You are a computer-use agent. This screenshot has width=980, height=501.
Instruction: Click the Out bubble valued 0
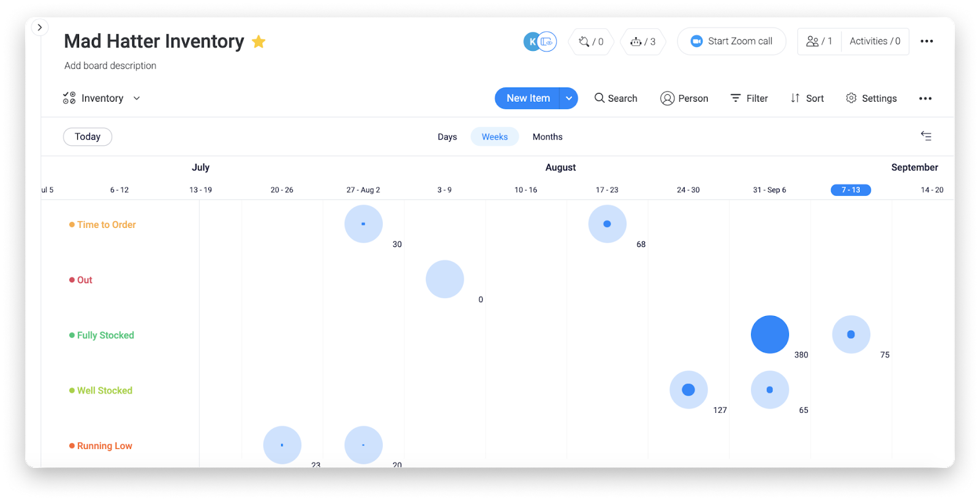445,279
